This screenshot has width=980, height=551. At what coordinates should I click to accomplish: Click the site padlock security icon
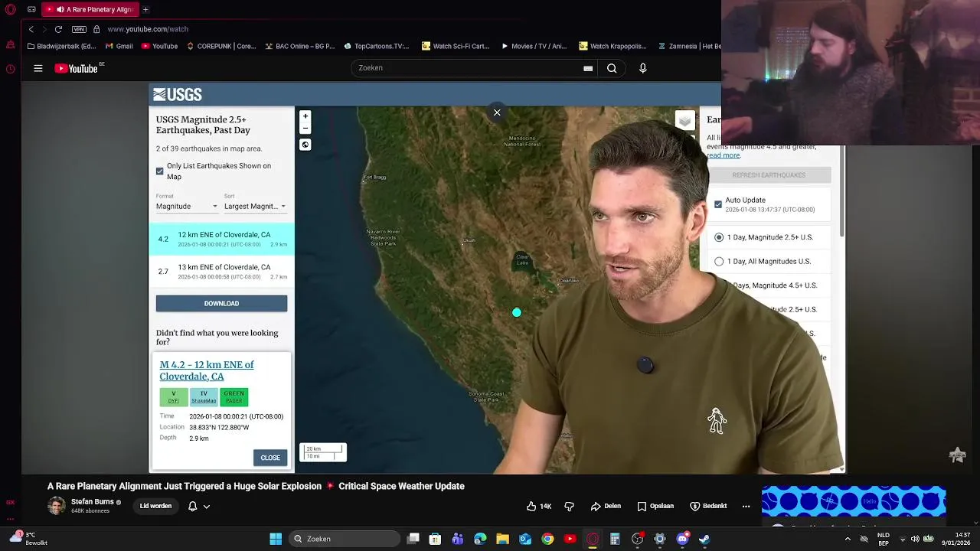pos(96,29)
